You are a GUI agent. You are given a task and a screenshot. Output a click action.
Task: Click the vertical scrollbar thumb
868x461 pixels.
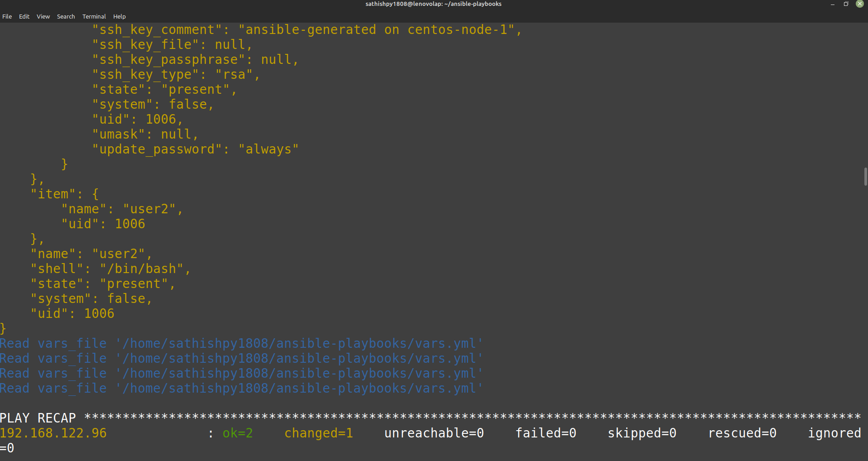[x=865, y=177]
